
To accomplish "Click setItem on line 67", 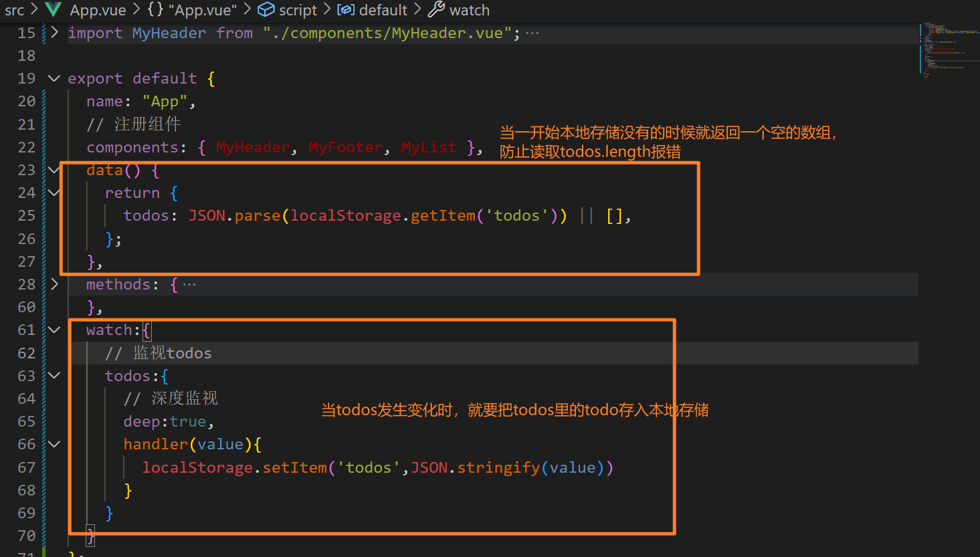I will pyautogui.click(x=294, y=467).
